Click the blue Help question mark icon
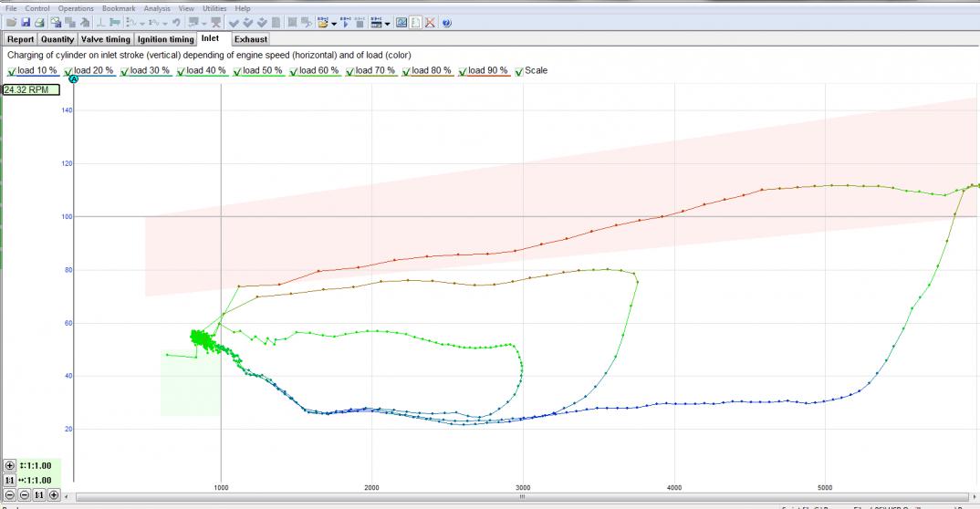The width and height of the screenshot is (980, 509). 446,22
